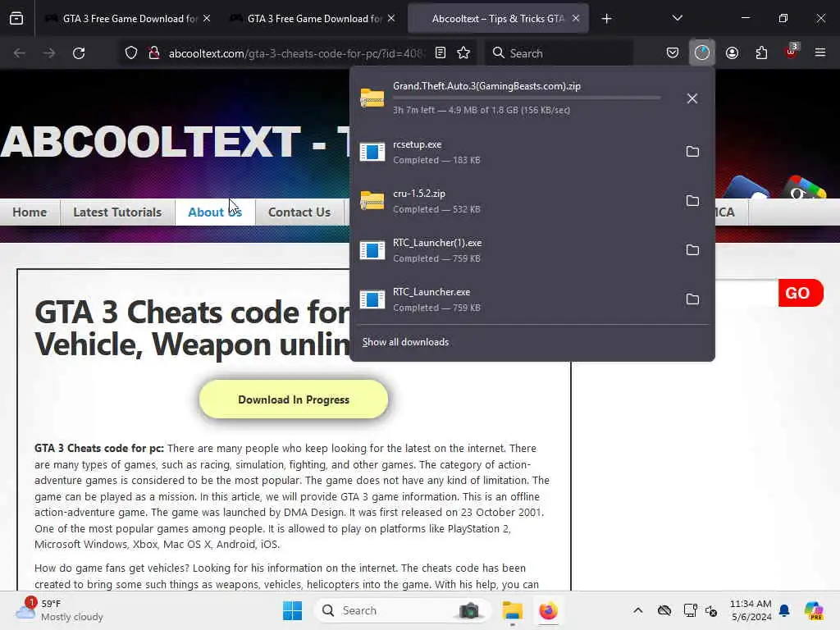The width and height of the screenshot is (840, 630).
Task: Show rcsetup.exe in folder
Action: click(x=692, y=152)
